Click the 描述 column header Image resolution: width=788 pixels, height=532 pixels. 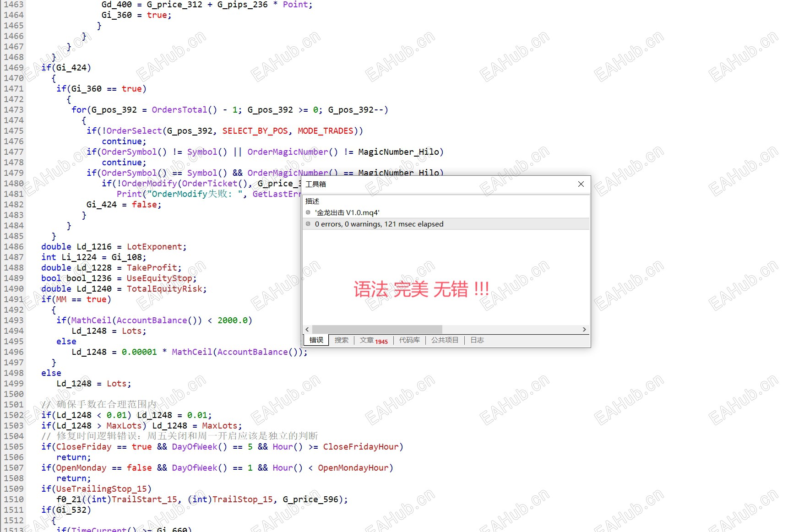pos(312,201)
